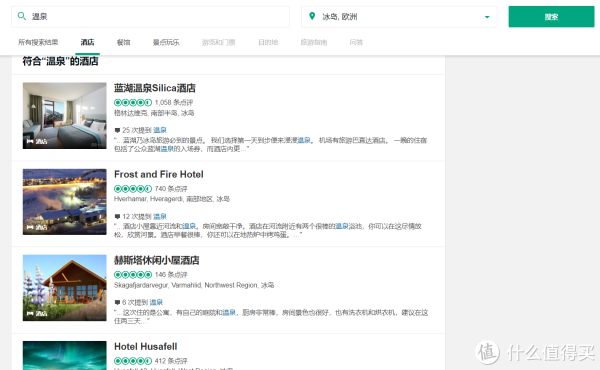Open 1,058 条点评 reviews link

(174, 103)
